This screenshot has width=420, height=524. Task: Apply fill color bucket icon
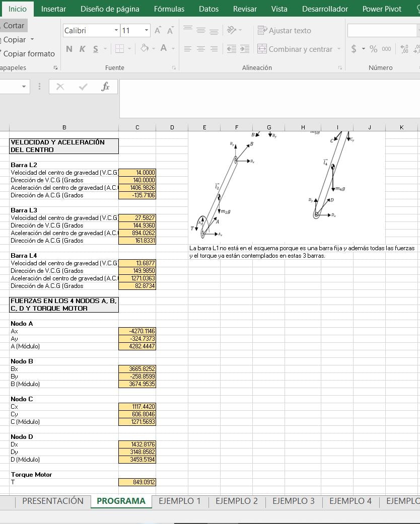pyautogui.click(x=145, y=48)
